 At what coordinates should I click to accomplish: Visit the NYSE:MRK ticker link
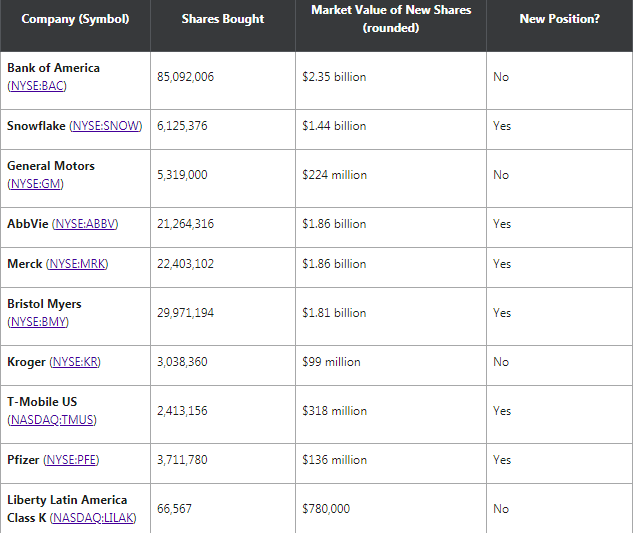[78, 264]
